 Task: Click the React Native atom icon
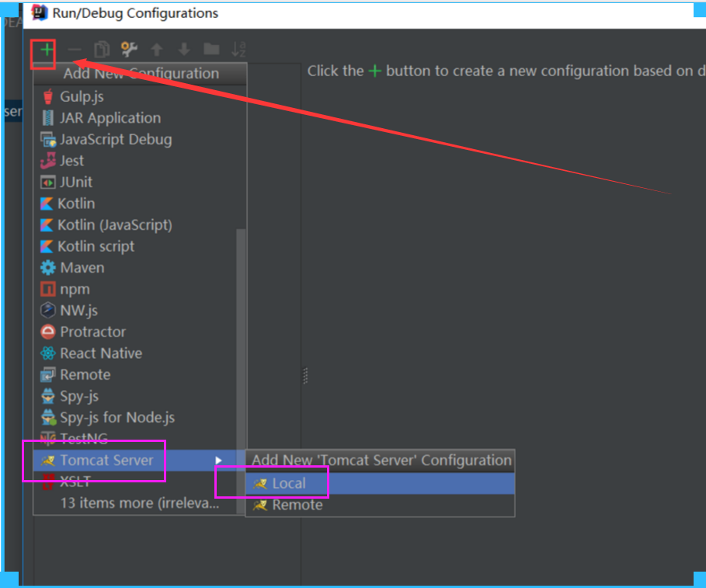coord(47,353)
